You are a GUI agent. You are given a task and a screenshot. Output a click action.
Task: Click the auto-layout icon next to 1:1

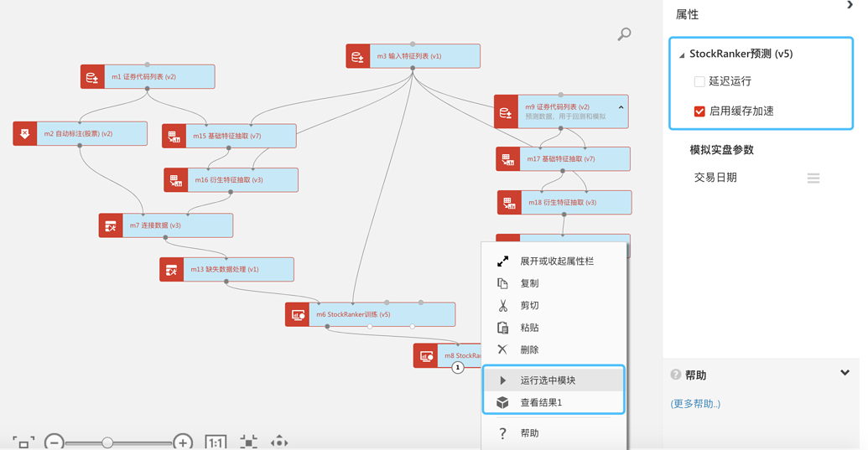coord(248,442)
